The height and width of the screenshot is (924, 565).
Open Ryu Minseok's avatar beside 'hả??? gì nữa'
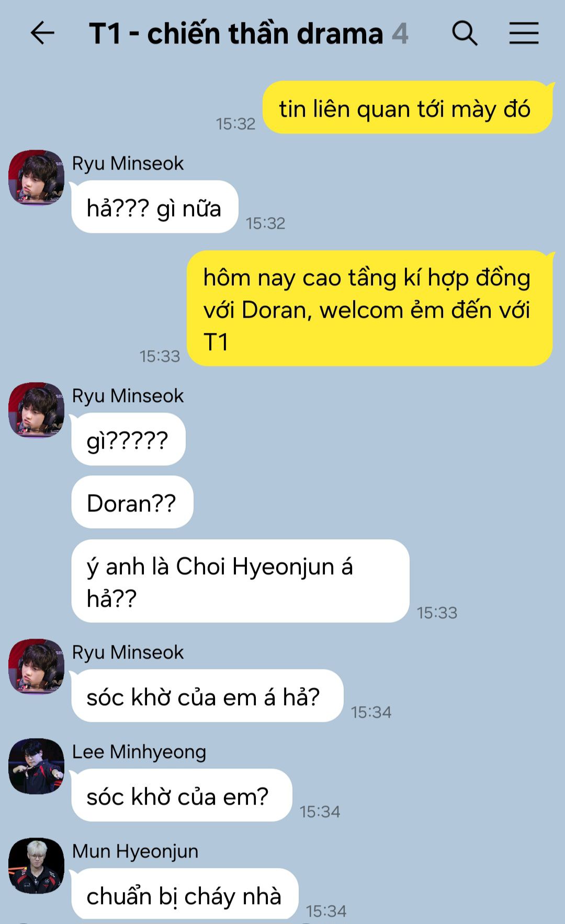[x=36, y=177]
